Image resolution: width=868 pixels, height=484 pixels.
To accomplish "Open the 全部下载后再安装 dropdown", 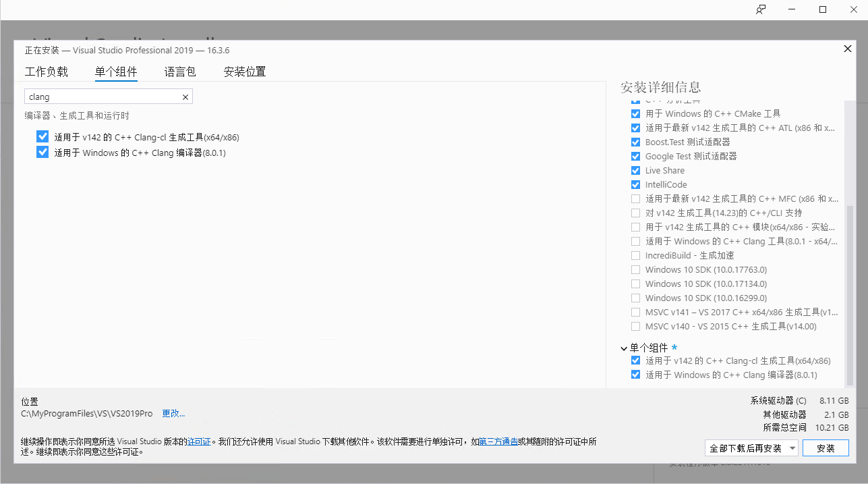I will pos(794,448).
